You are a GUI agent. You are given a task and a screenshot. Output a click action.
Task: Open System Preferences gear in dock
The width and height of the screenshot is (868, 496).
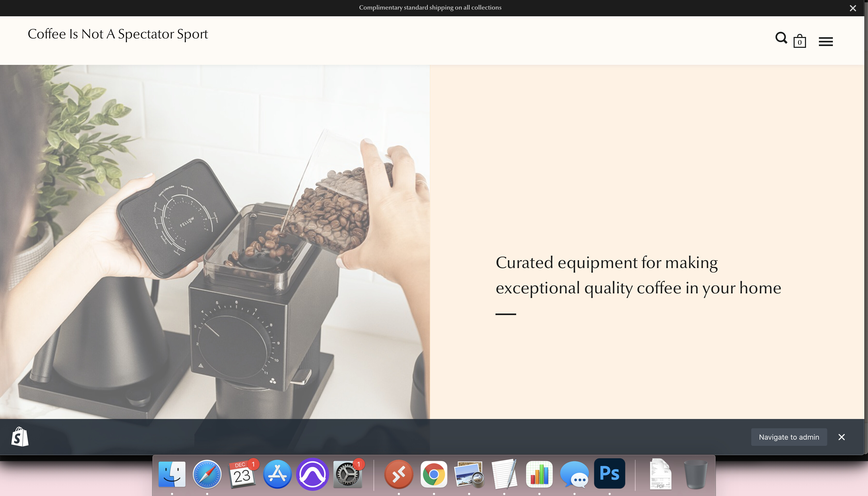point(347,474)
